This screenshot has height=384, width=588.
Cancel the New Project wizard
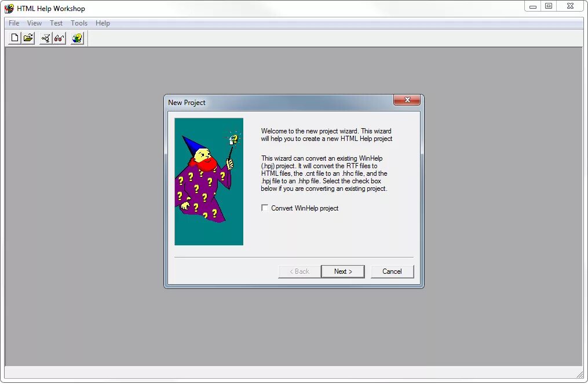pos(392,271)
